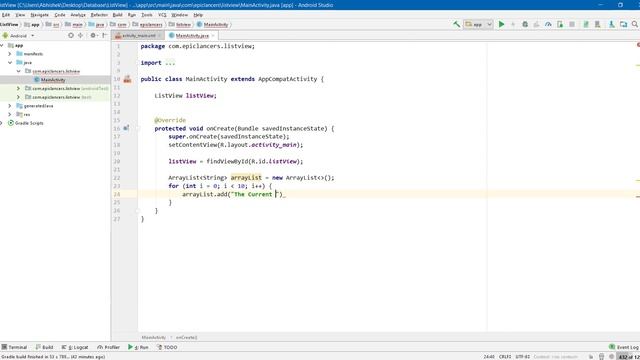Click 'epiclancers' breadcrumb in navigation bar
This screenshot has width=640, height=360.
point(147,24)
